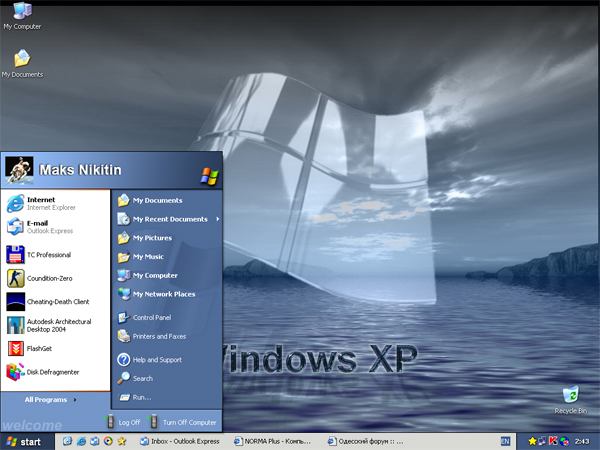Expand the All Programs list
The height and width of the screenshot is (450, 600).
point(51,399)
